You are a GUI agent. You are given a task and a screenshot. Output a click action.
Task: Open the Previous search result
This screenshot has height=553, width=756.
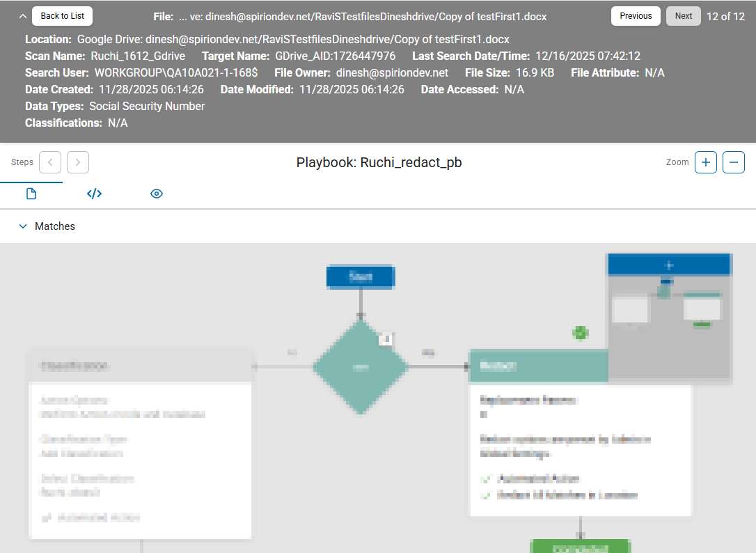click(x=636, y=15)
